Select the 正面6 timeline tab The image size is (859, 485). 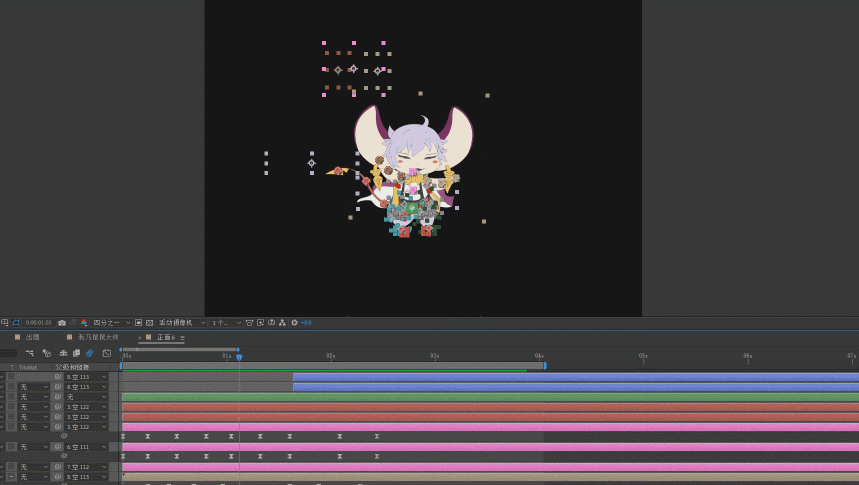[166, 337]
